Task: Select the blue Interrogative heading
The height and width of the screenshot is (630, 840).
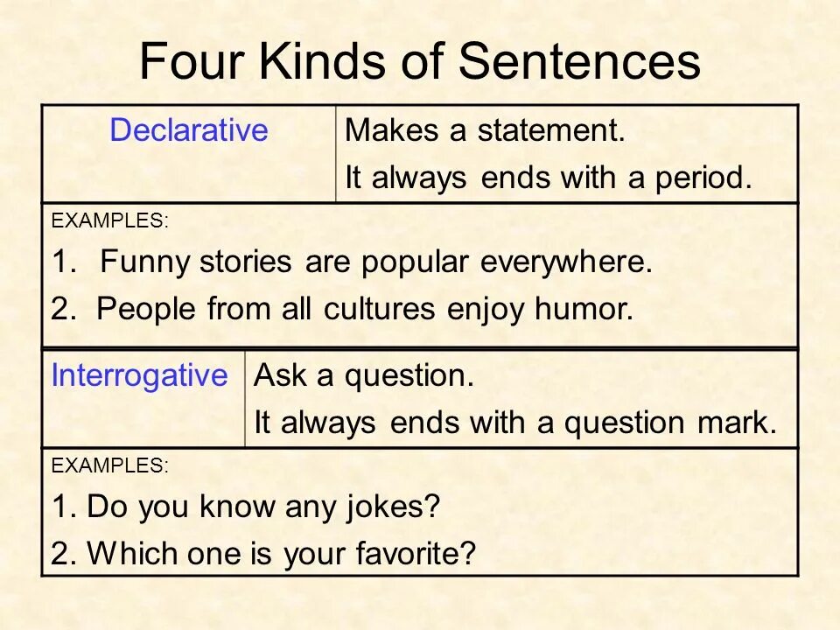Action: tap(139, 376)
